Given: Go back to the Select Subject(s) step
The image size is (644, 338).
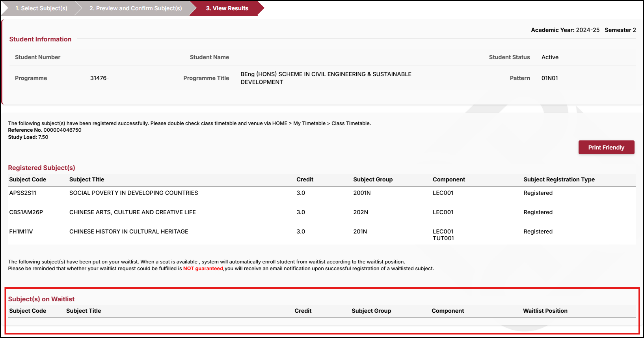Looking at the screenshot, I should tap(41, 8).
